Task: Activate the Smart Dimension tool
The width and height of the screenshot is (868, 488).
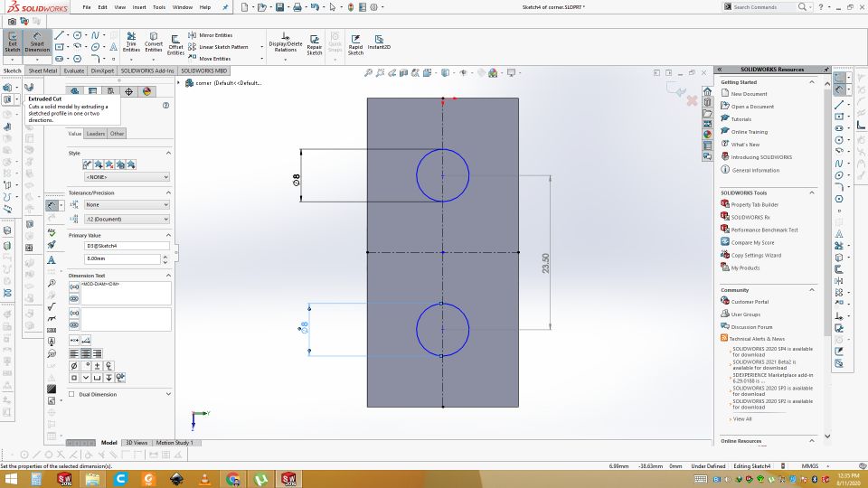Action: [x=37, y=43]
